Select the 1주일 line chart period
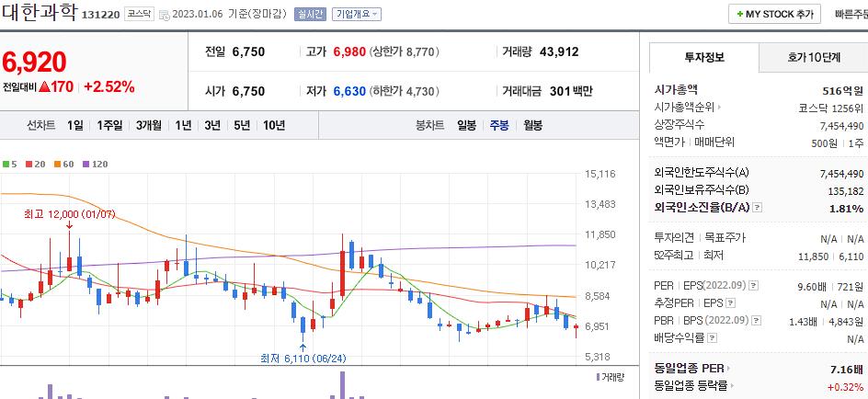The height and width of the screenshot is (399, 868). pyautogui.click(x=109, y=126)
